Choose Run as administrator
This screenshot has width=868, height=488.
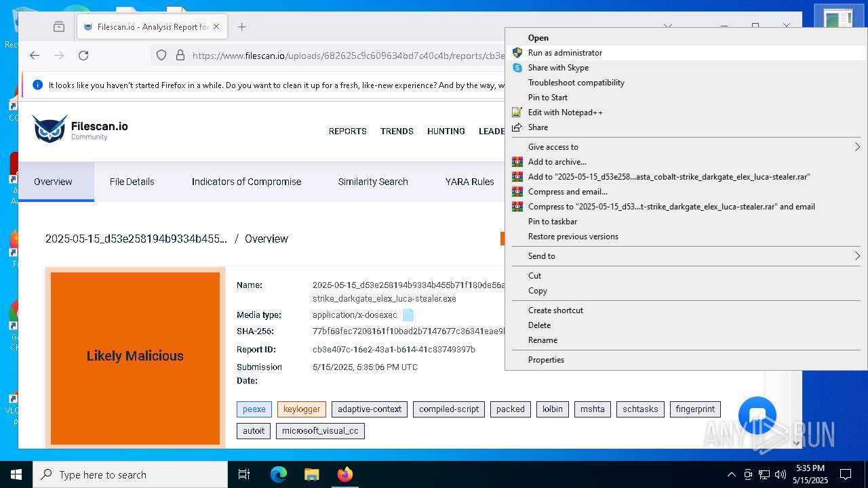pyautogui.click(x=686, y=52)
